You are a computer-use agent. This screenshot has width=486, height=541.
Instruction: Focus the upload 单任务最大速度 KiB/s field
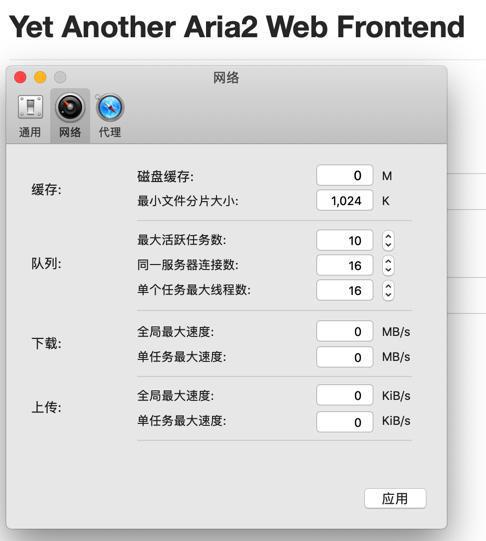(x=345, y=422)
